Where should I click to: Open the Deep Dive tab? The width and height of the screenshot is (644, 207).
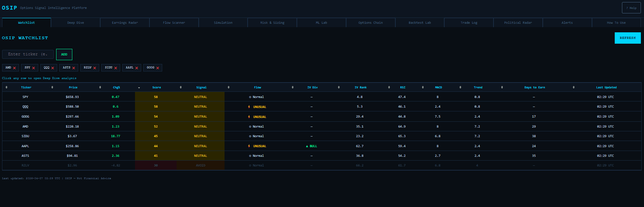tap(76, 23)
